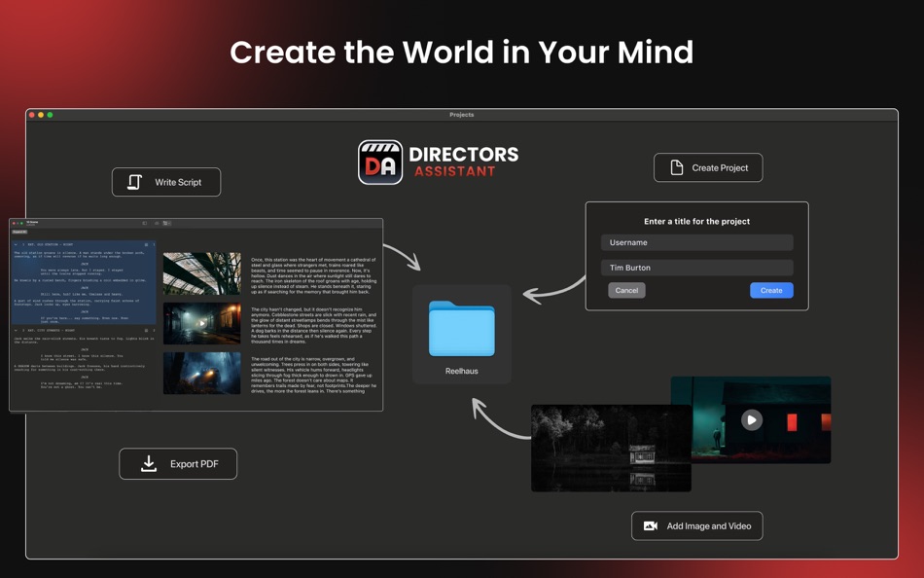Open the Reelhaus project folder icon

[x=461, y=329]
